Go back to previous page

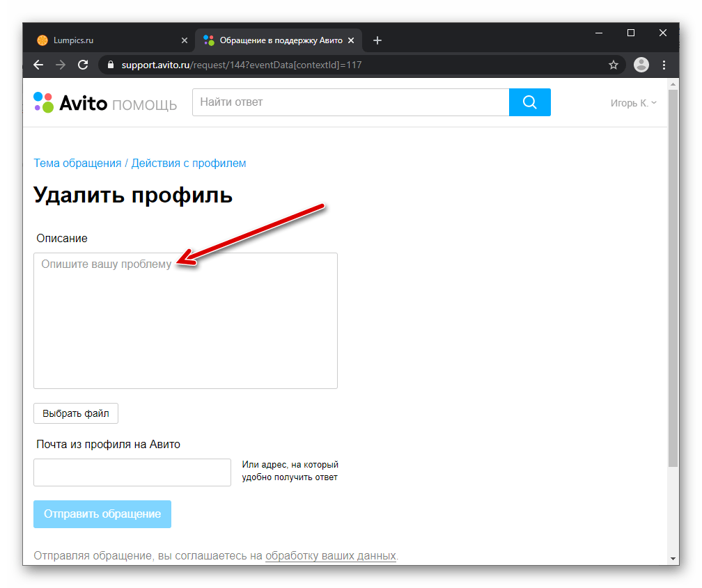38,65
